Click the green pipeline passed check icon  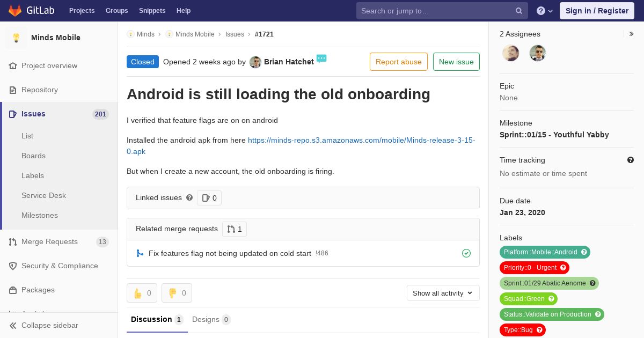click(466, 253)
